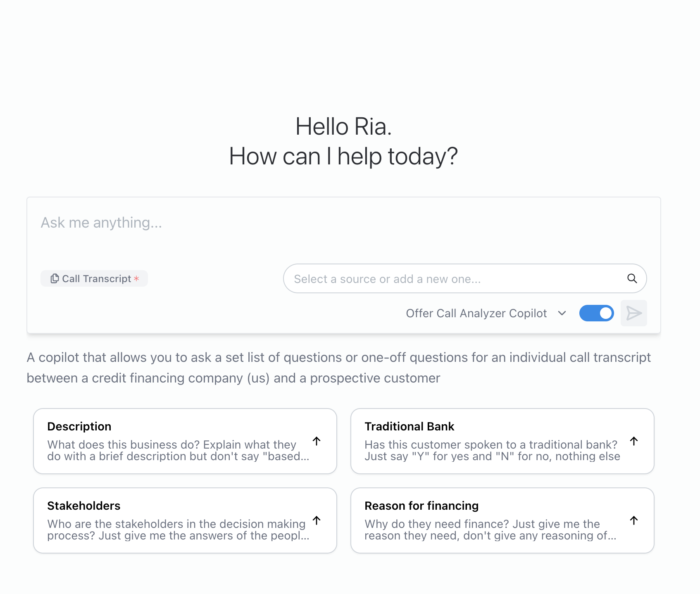Click the search magnifier icon in source field
This screenshot has height=594, width=700.
632,278
